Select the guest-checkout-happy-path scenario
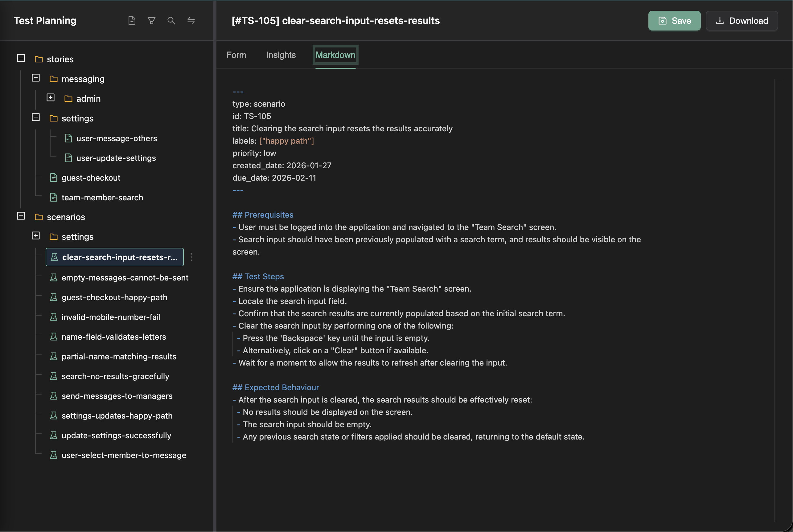This screenshot has width=793, height=532. (x=114, y=297)
